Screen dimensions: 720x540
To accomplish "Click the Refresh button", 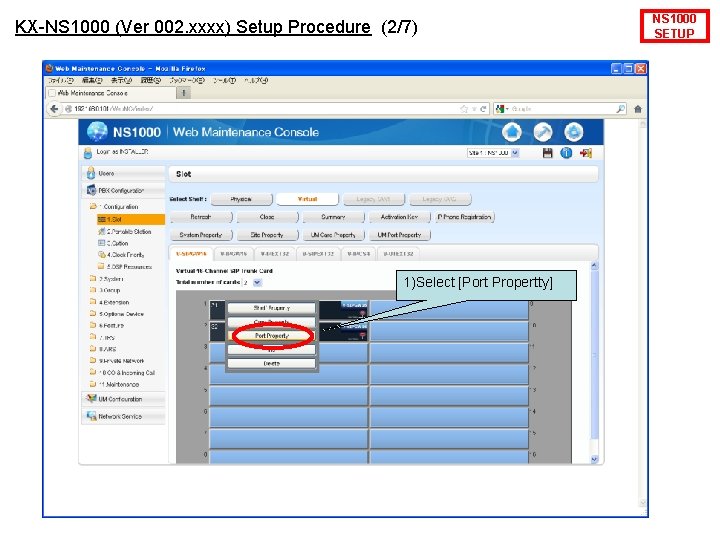I will click(x=201, y=217).
